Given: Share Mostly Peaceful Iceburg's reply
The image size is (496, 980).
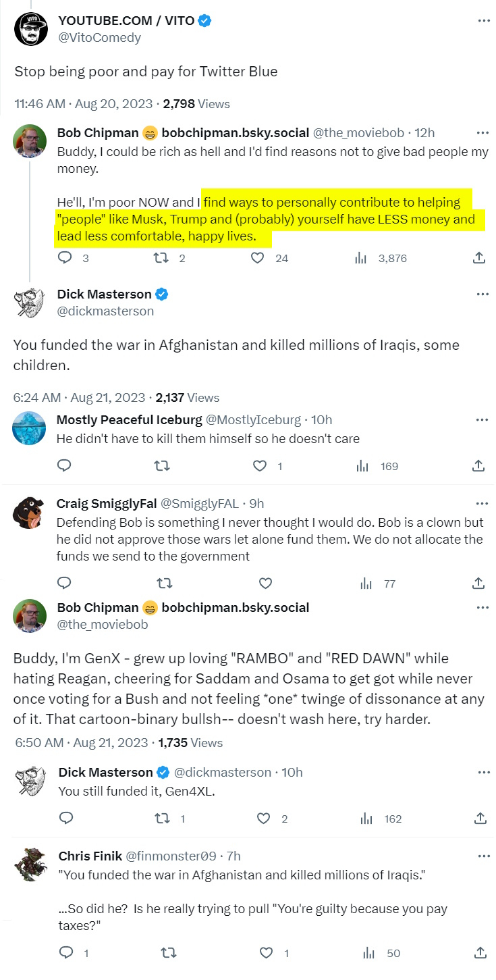Looking at the screenshot, I should coord(478,465).
